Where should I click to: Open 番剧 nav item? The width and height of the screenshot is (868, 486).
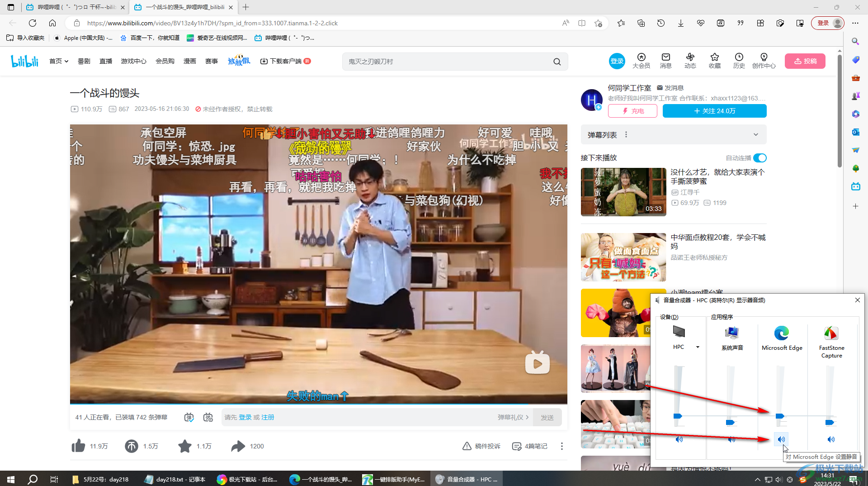84,61
